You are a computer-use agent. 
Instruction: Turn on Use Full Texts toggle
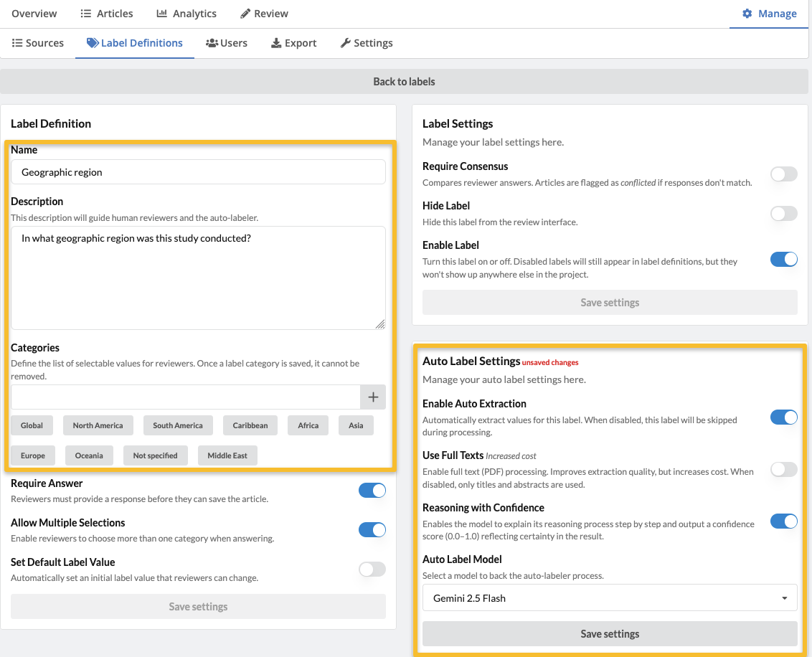(783, 470)
